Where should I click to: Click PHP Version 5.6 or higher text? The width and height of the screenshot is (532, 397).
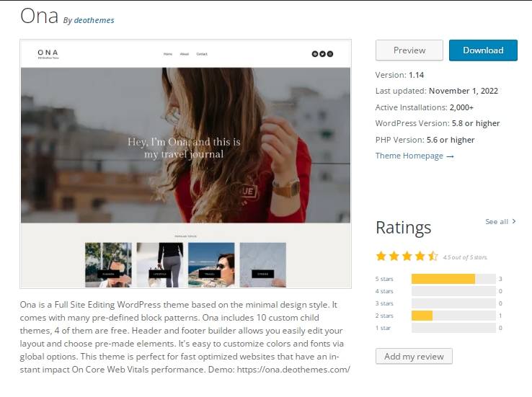click(x=425, y=140)
